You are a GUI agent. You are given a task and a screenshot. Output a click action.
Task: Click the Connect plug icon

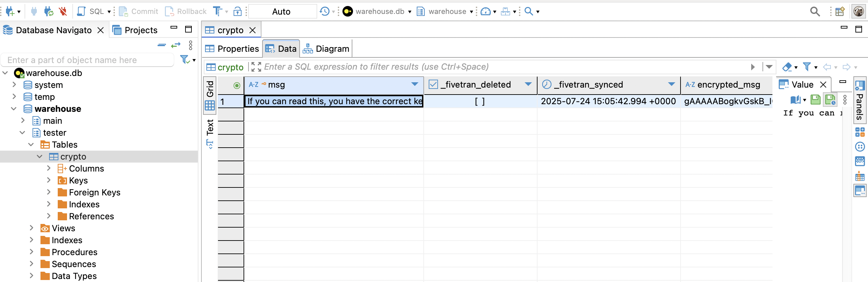34,12
